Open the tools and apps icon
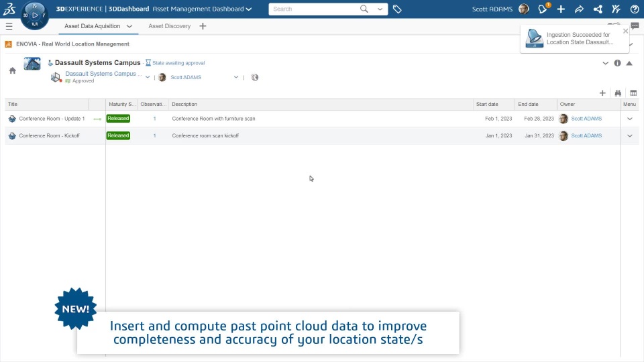The image size is (644, 362). 616,9
